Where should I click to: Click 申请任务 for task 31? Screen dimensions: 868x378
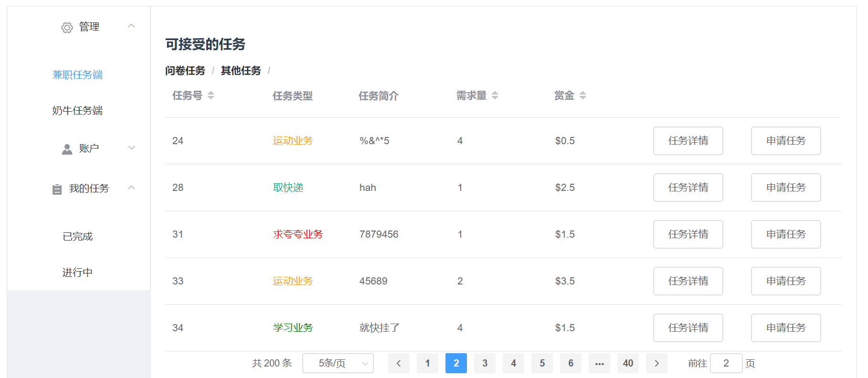(x=786, y=234)
